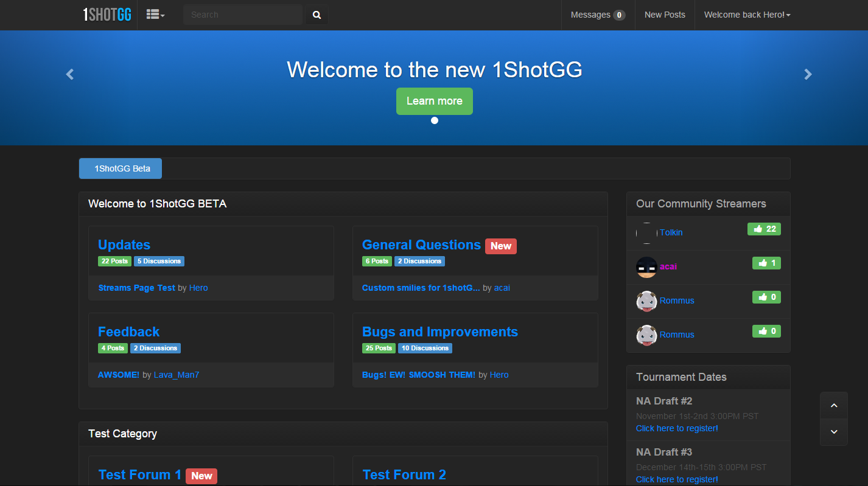Click the 4 Posts badge under Feedback
The image size is (868, 486).
point(113,349)
